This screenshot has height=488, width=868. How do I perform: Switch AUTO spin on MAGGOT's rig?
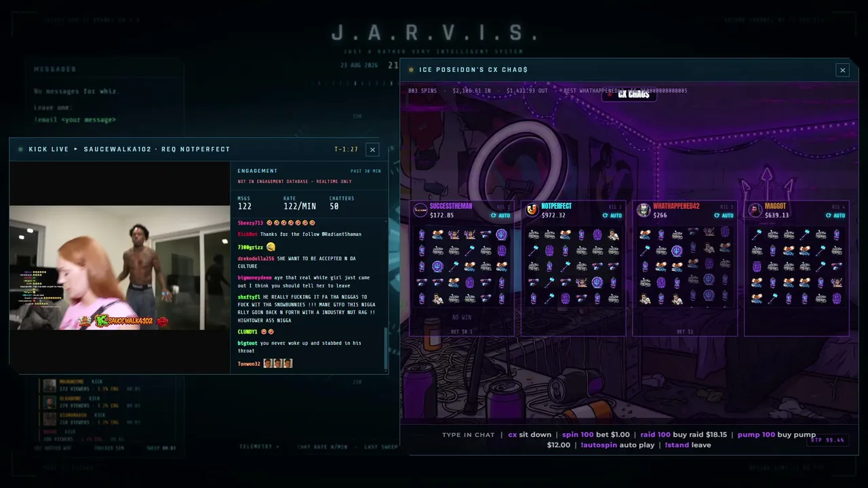click(x=835, y=216)
